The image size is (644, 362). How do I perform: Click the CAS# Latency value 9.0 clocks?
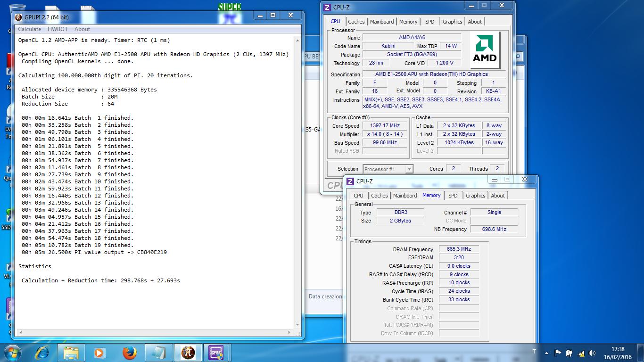click(459, 266)
